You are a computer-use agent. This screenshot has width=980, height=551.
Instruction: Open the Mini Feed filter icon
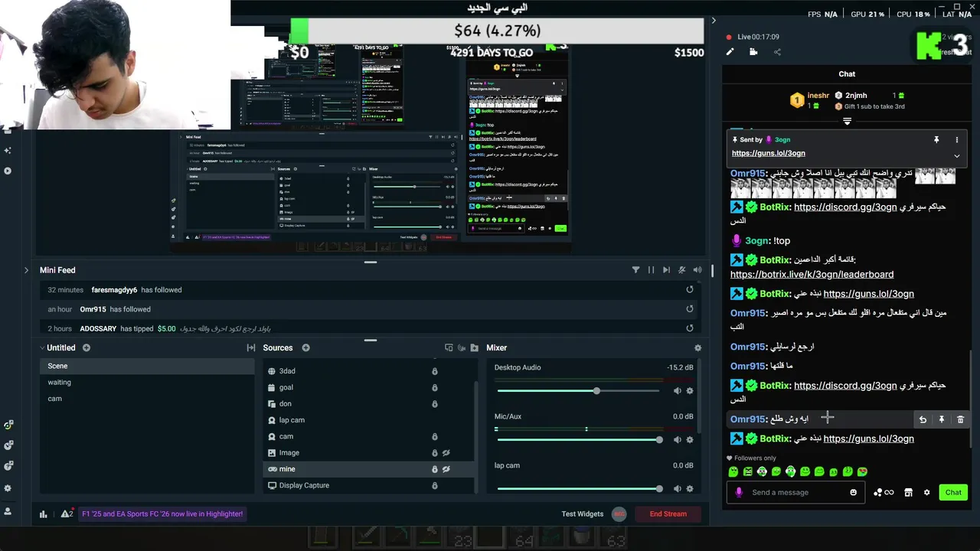[x=635, y=270]
